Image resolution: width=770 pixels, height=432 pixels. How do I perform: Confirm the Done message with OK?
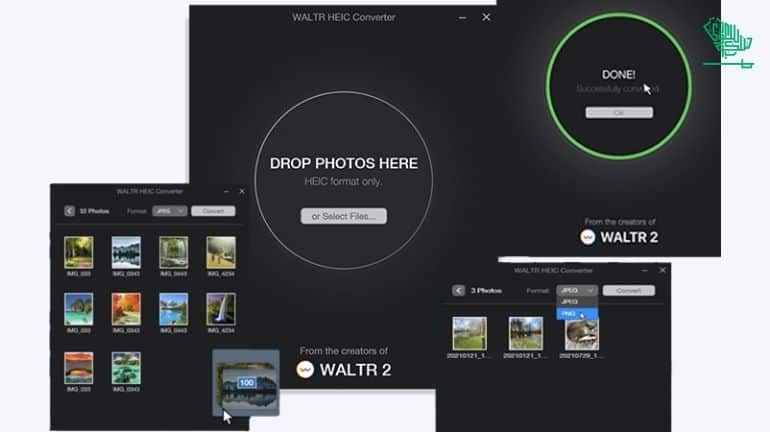pyautogui.click(x=619, y=113)
